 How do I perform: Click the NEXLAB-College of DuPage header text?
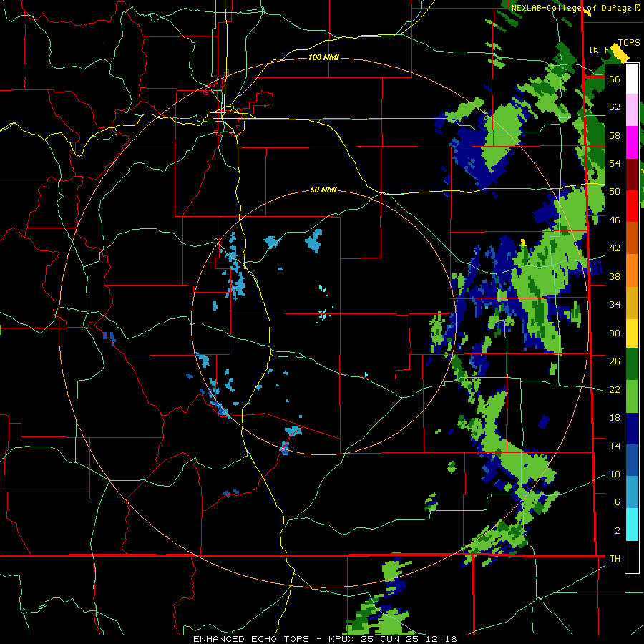576,8
